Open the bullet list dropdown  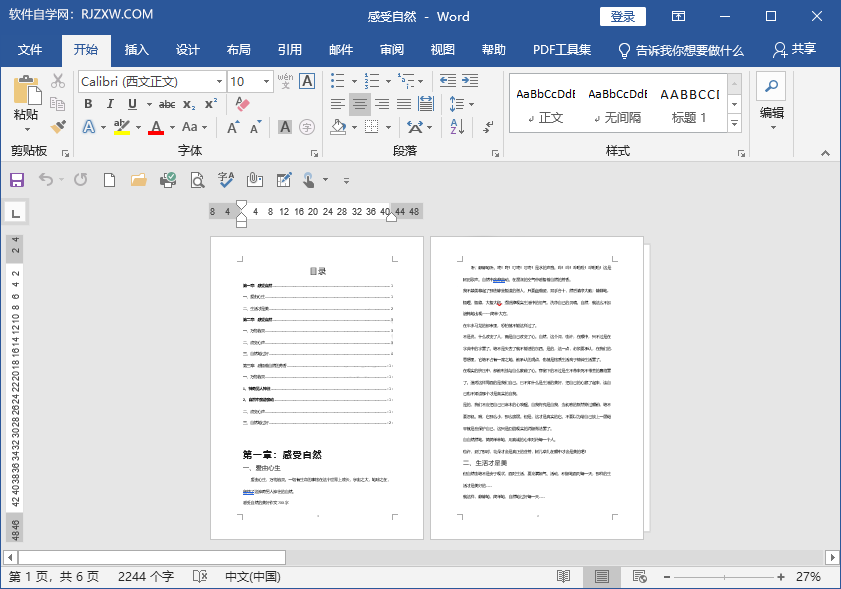pyautogui.click(x=354, y=80)
